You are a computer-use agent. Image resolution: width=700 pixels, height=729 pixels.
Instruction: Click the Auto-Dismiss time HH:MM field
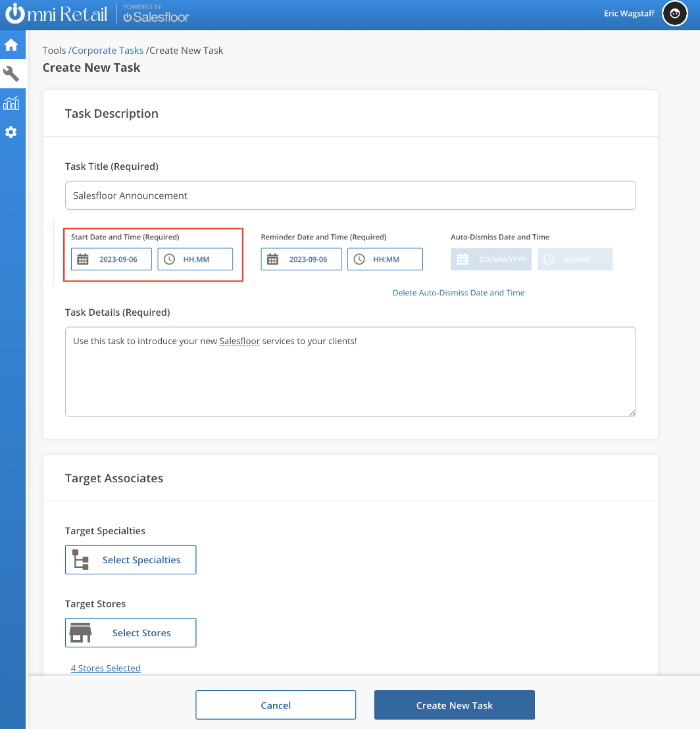tap(575, 259)
